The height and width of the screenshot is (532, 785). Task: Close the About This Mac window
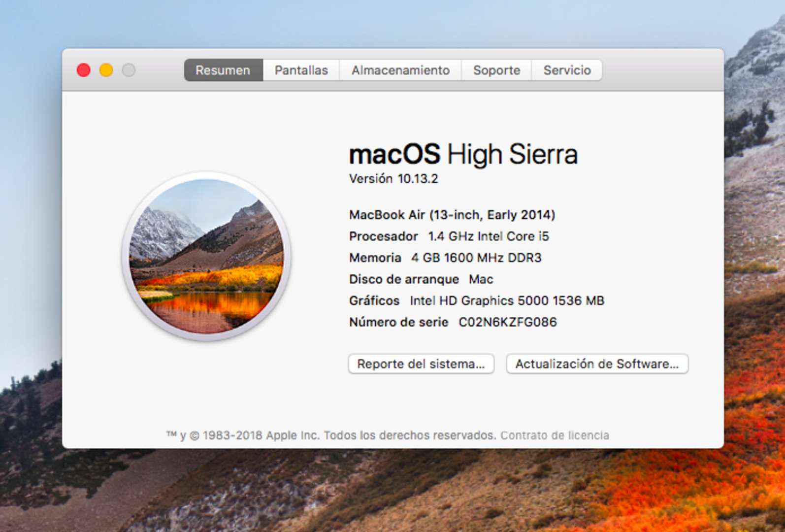(x=84, y=70)
